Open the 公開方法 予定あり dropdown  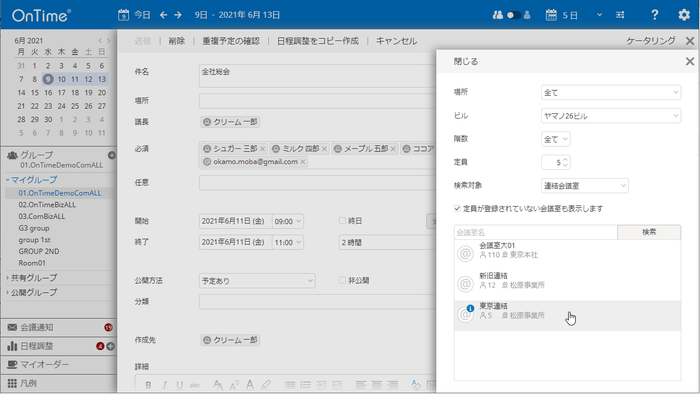tap(257, 281)
